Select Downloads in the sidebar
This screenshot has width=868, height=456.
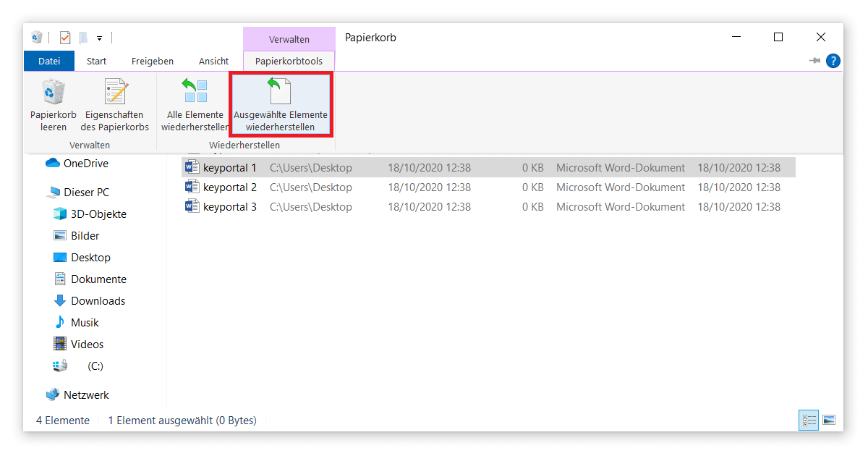click(x=100, y=300)
